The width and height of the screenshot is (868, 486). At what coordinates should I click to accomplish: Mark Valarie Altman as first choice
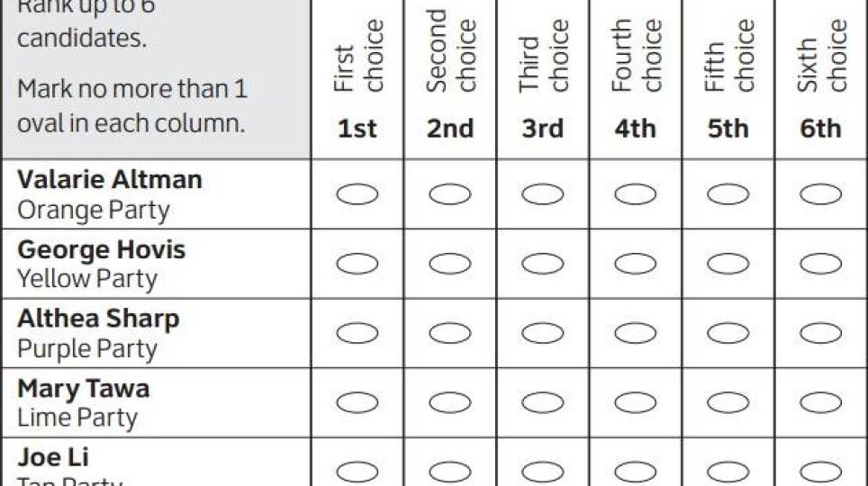pos(357,193)
